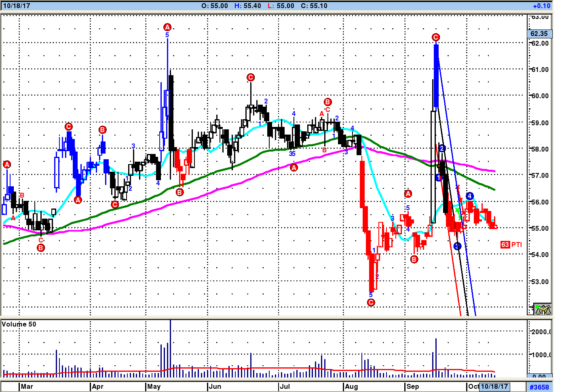Click red A marker on magenta average in July

294,167
